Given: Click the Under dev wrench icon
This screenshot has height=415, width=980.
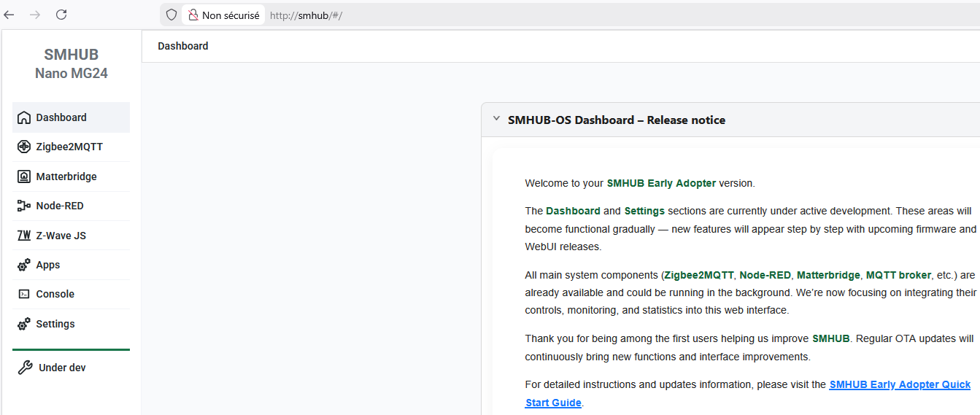Looking at the screenshot, I should click(x=25, y=368).
